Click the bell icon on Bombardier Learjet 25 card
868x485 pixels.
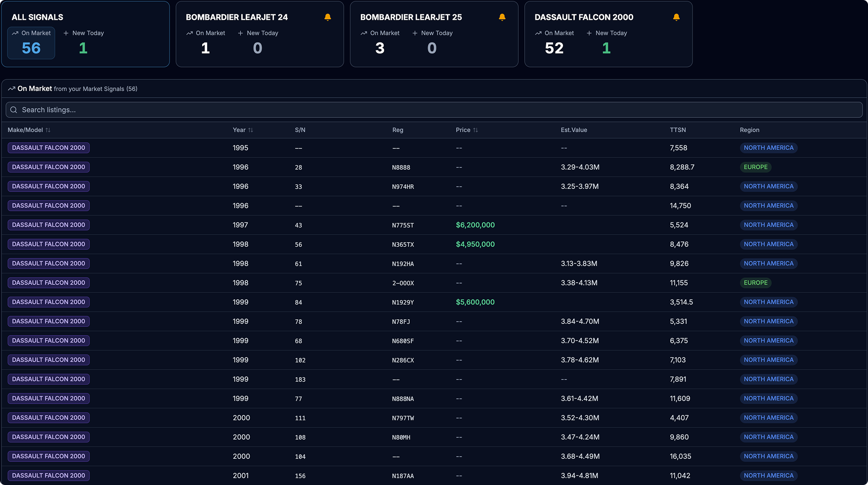click(x=502, y=16)
